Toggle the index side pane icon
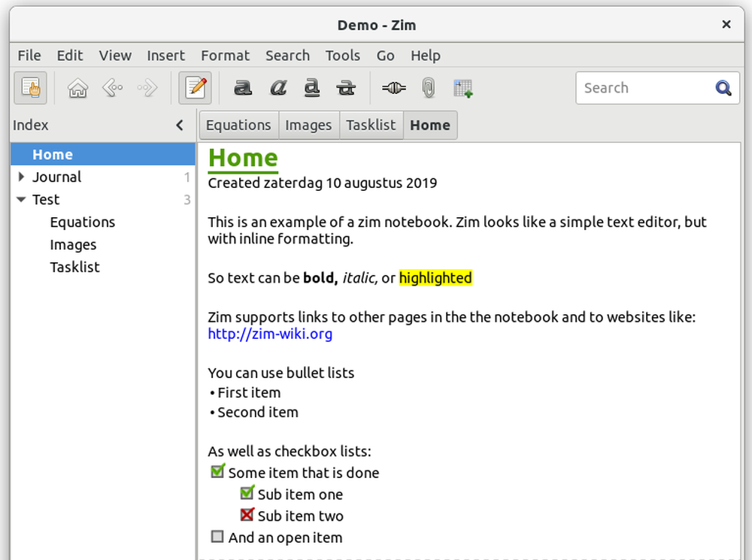The image size is (752, 560). (31, 88)
